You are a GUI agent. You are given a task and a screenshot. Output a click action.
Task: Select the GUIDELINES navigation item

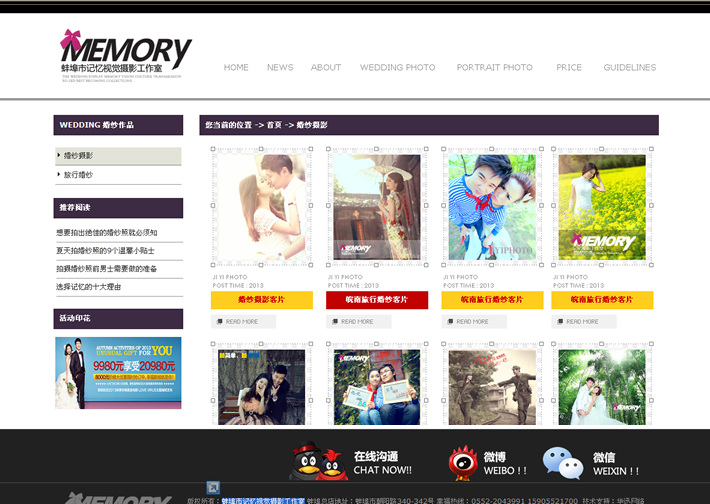tap(629, 68)
